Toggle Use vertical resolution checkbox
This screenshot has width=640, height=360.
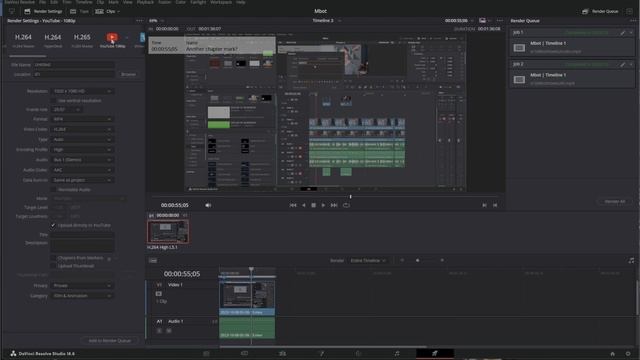pyautogui.click(x=53, y=100)
